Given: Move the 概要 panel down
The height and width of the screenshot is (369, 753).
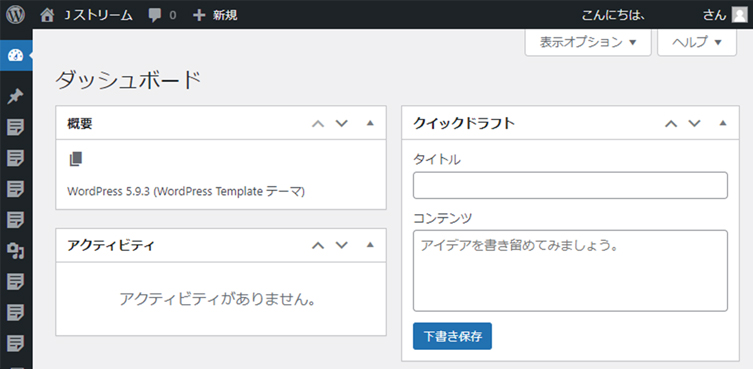Looking at the screenshot, I should click(341, 123).
